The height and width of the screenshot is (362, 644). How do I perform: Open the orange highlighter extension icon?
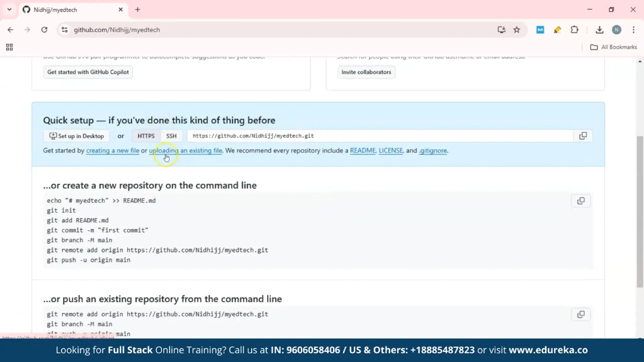point(557,30)
